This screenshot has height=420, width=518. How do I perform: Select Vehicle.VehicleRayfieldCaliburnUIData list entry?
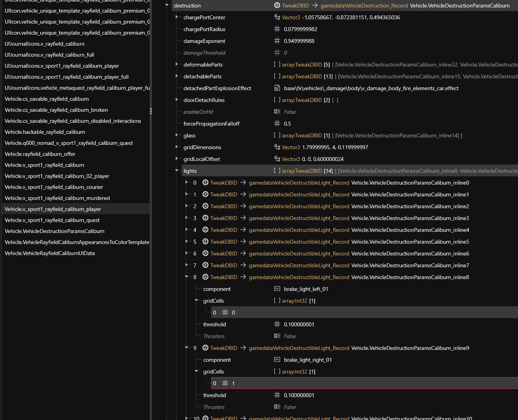point(50,253)
